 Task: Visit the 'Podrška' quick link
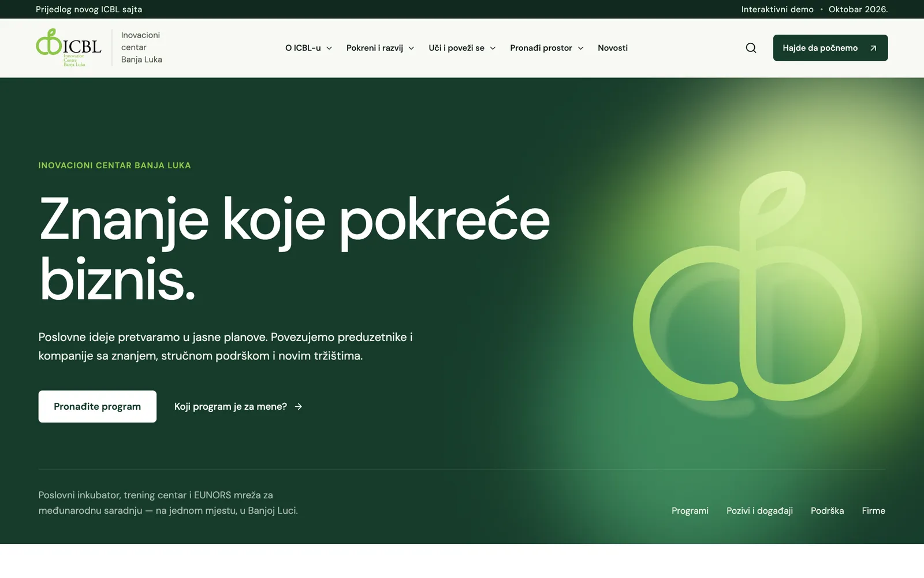point(828,511)
